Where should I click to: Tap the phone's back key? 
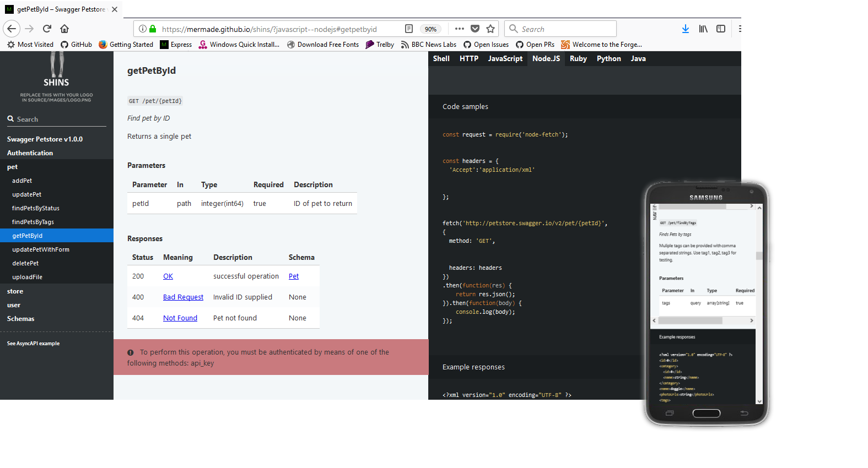[744, 413]
